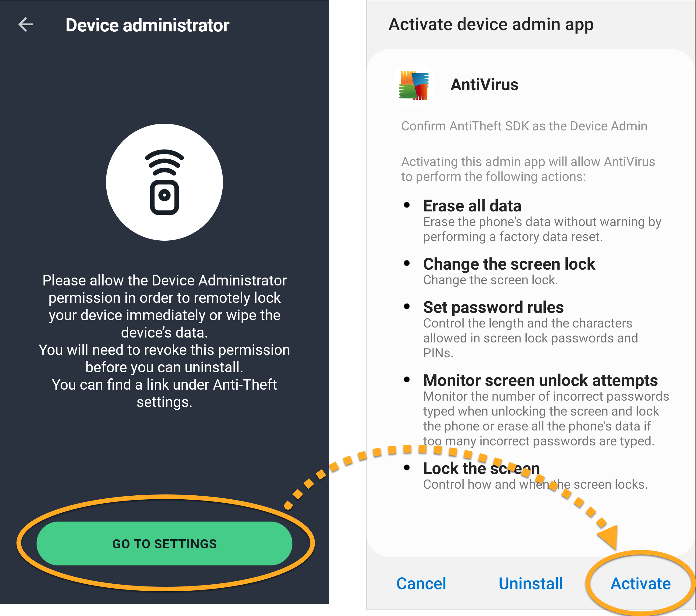
Task: Select the Set password rules permission
Action: pyautogui.click(x=531, y=329)
